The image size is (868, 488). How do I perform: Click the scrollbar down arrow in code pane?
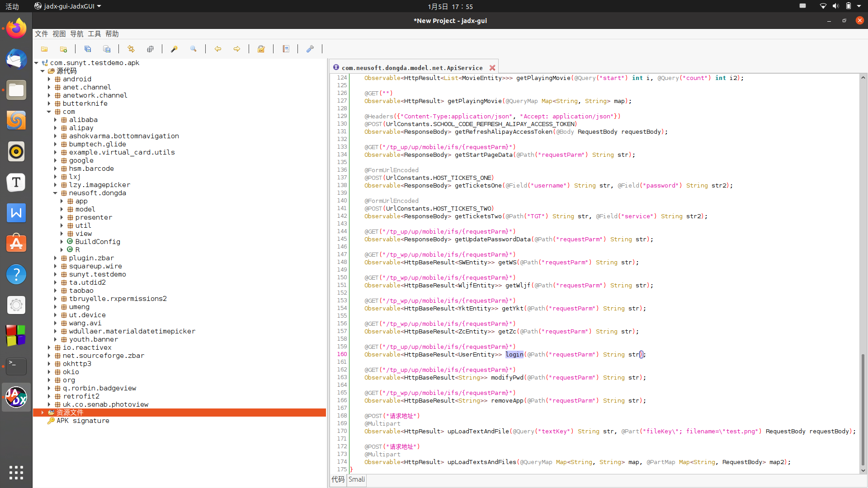(863, 470)
